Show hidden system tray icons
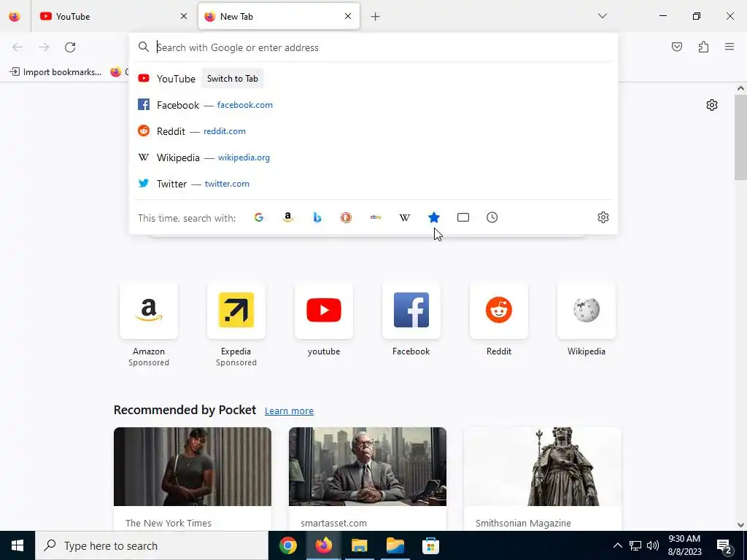 pyautogui.click(x=617, y=545)
